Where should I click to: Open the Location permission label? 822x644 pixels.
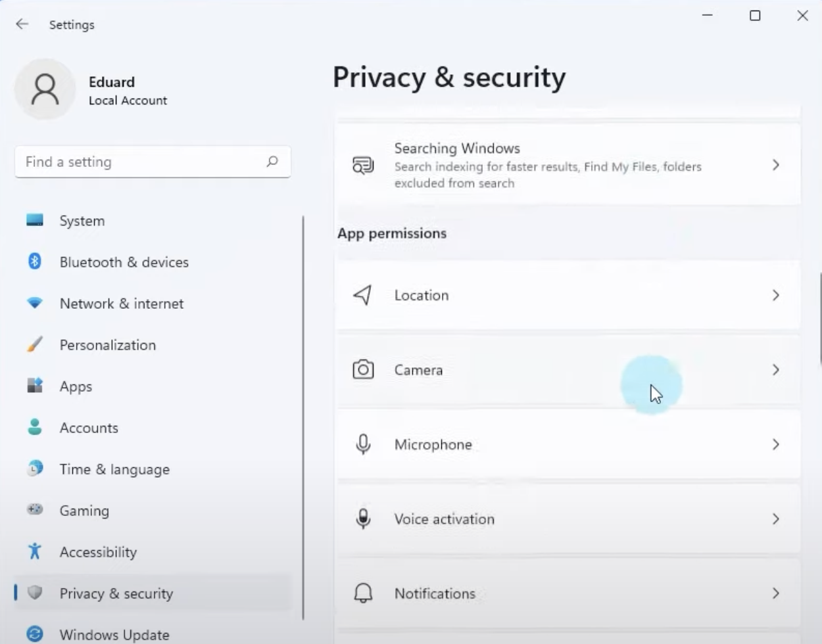click(422, 295)
